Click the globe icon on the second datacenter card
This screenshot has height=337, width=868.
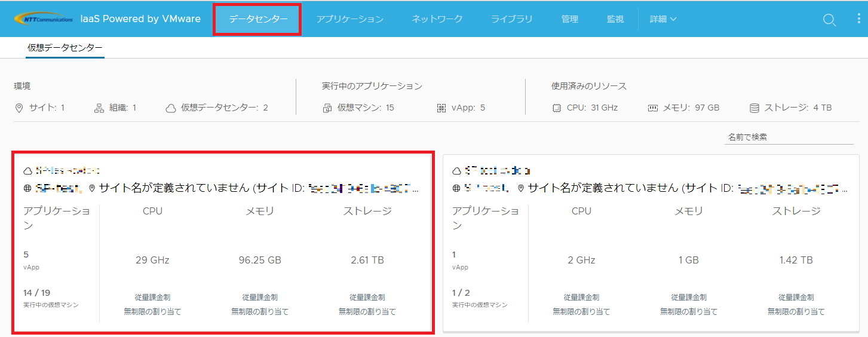(457, 188)
